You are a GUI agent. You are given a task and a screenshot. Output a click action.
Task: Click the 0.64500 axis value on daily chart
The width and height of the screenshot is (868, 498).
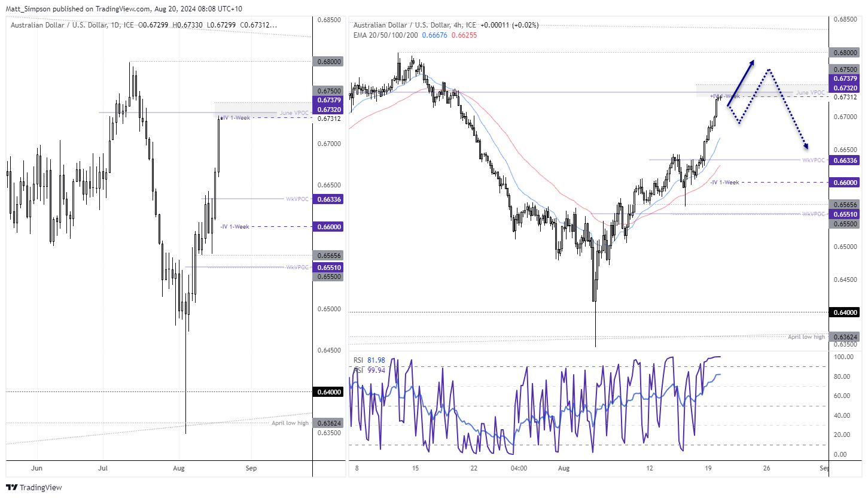328,350
